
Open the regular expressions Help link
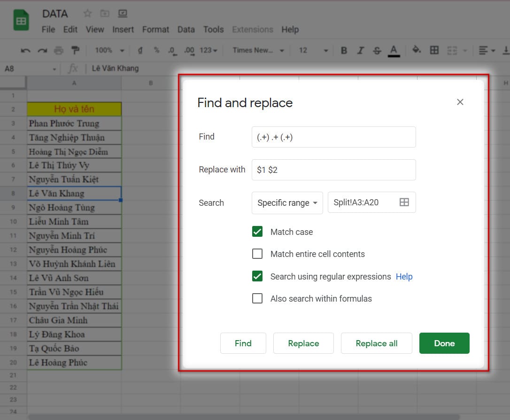pos(404,277)
